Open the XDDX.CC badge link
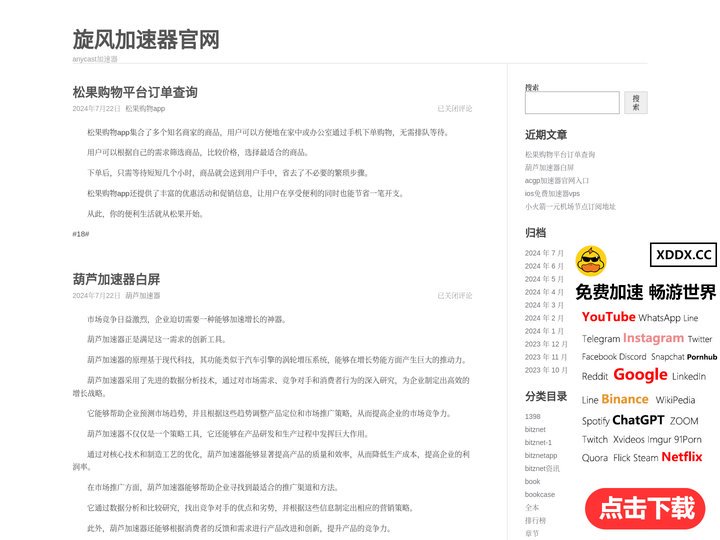The image size is (720, 540). [x=683, y=254]
